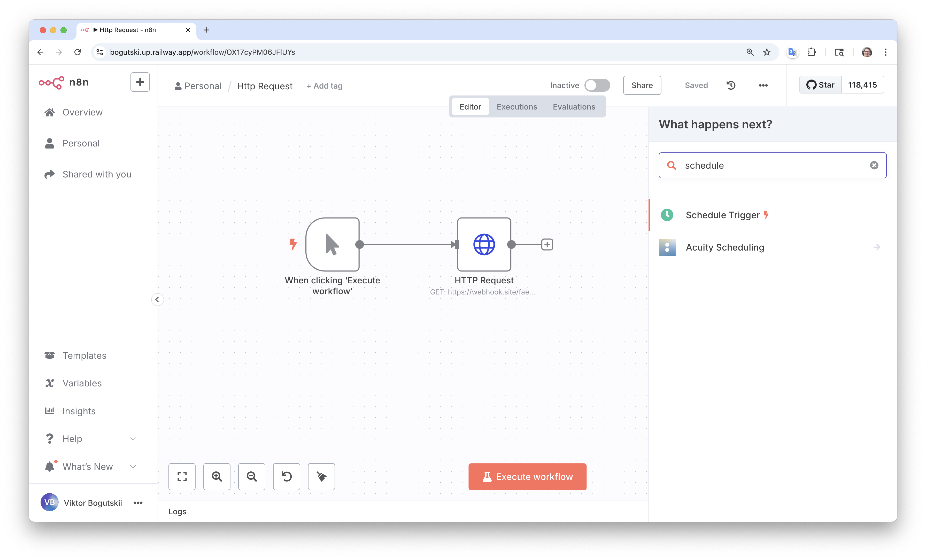Click the Share button

pyautogui.click(x=642, y=85)
